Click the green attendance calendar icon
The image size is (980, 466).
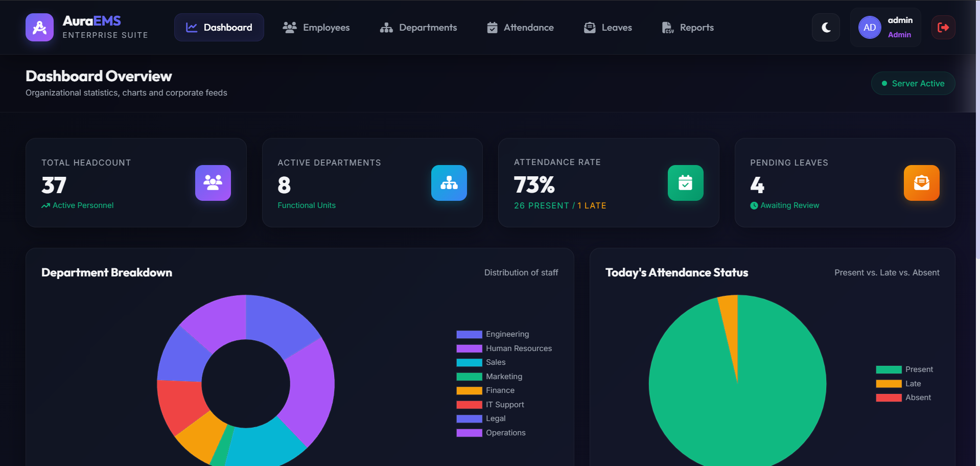point(686,183)
